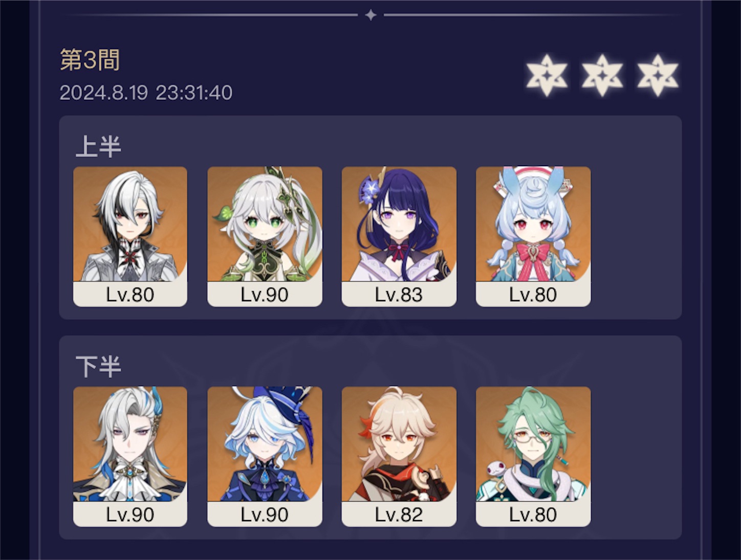Click the first star rating icon
This screenshot has width=741, height=560.
point(547,76)
